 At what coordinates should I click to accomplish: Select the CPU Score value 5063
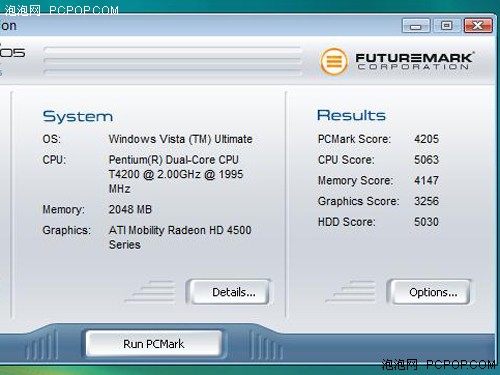[x=426, y=159]
